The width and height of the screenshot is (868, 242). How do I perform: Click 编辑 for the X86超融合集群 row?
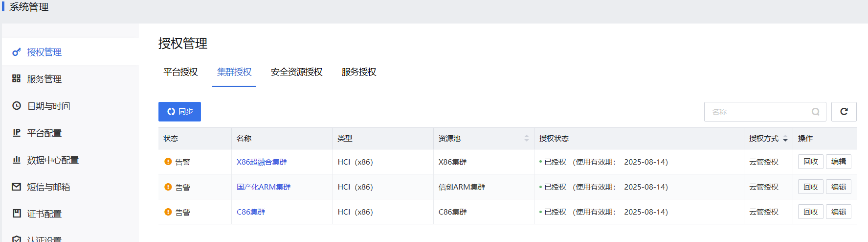tap(838, 162)
